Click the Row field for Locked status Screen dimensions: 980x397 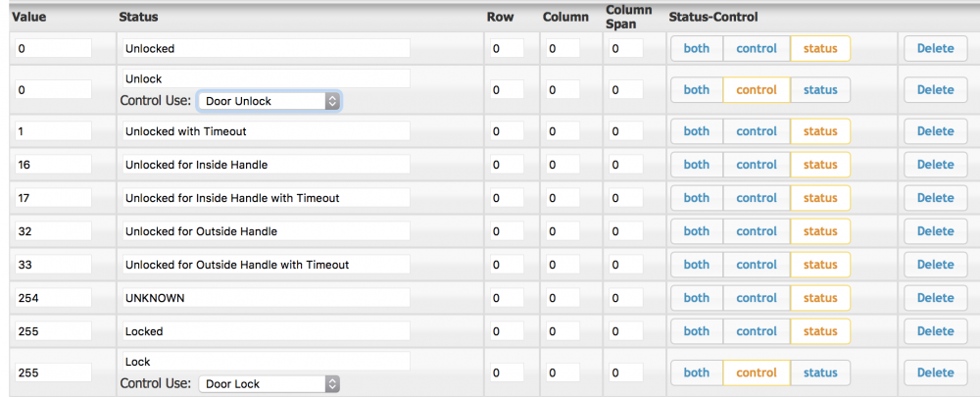[507, 331]
